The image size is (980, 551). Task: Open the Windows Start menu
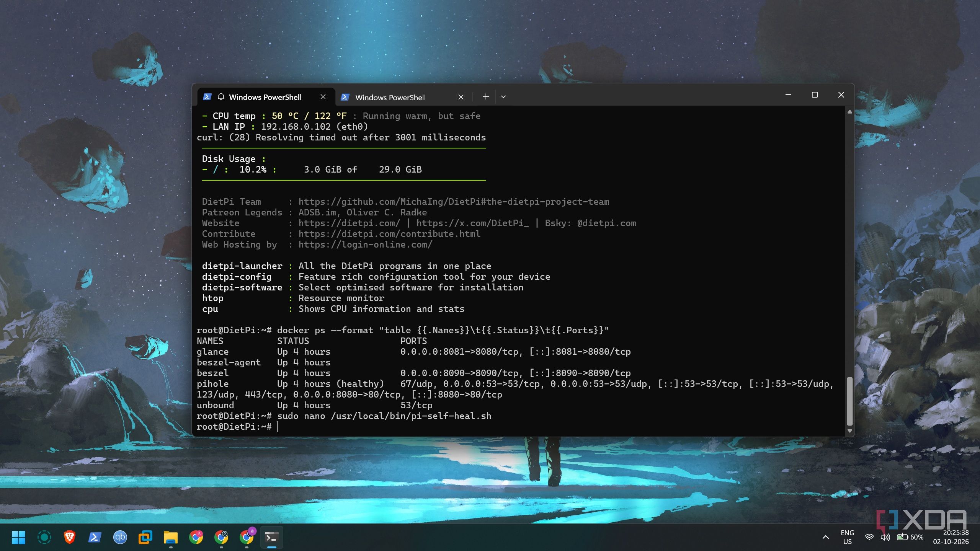click(18, 537)
